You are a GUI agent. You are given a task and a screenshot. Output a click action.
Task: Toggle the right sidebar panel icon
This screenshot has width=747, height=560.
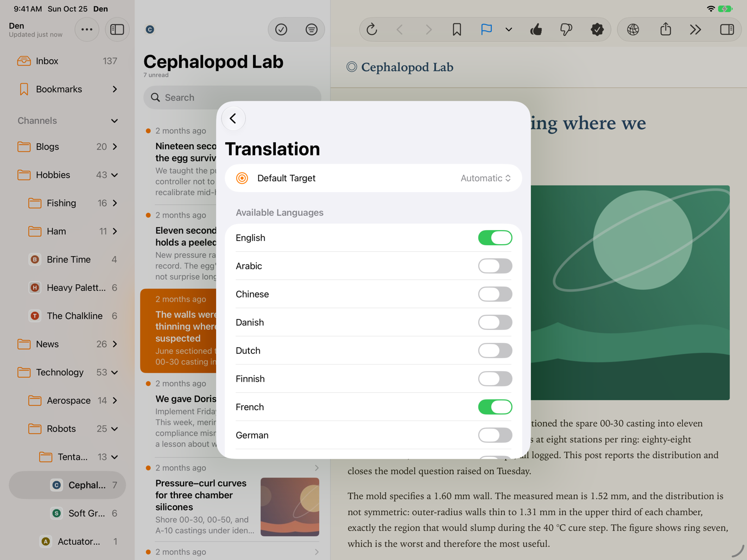pos(727,29)
